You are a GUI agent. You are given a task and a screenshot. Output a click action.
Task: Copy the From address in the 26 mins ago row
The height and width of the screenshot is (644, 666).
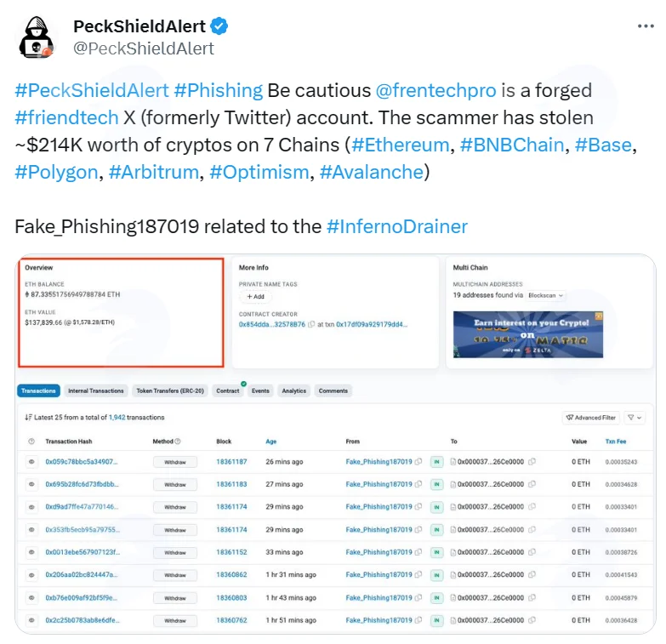418,462
